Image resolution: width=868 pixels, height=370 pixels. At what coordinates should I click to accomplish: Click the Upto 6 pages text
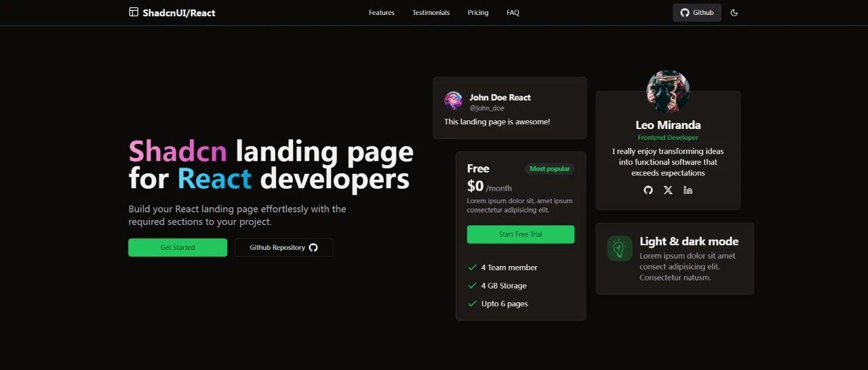click(505, 303)
